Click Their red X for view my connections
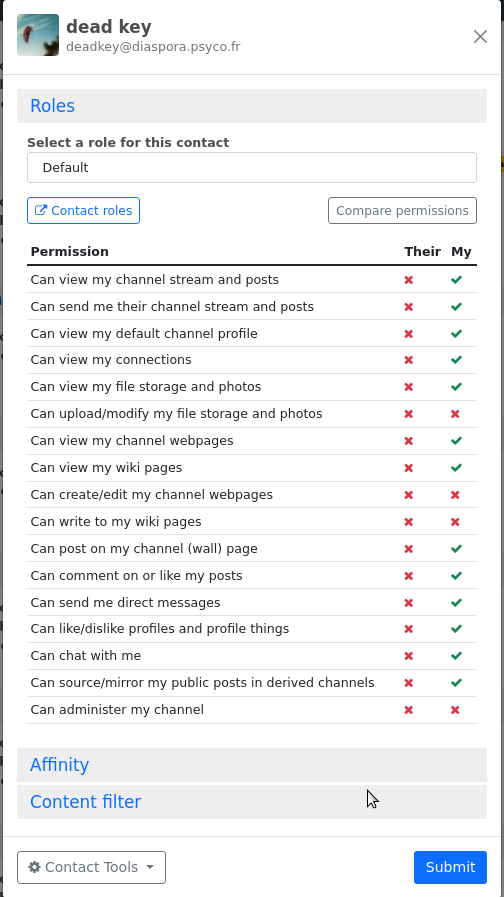This screenshot has height=897, width=504. click(408, 360)
